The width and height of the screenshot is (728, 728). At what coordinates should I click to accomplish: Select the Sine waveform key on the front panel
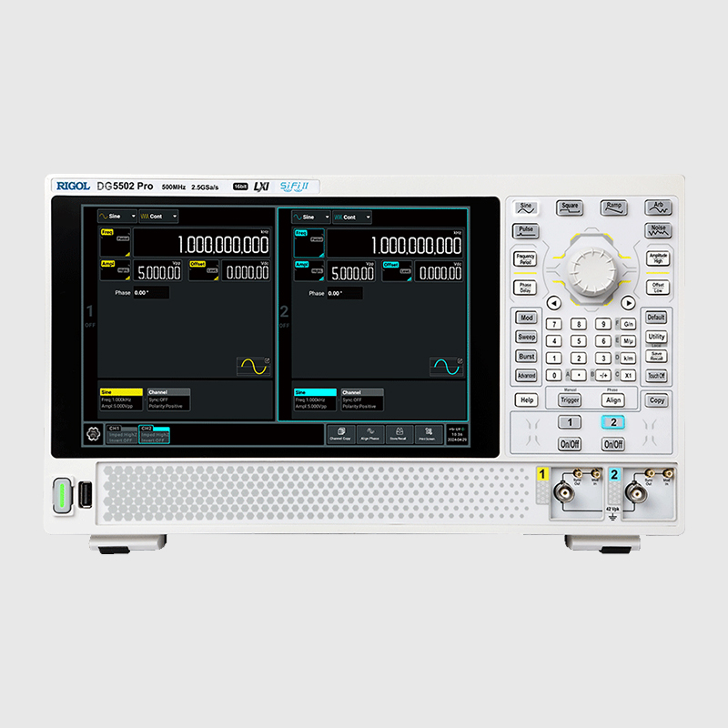pos(526,207)
